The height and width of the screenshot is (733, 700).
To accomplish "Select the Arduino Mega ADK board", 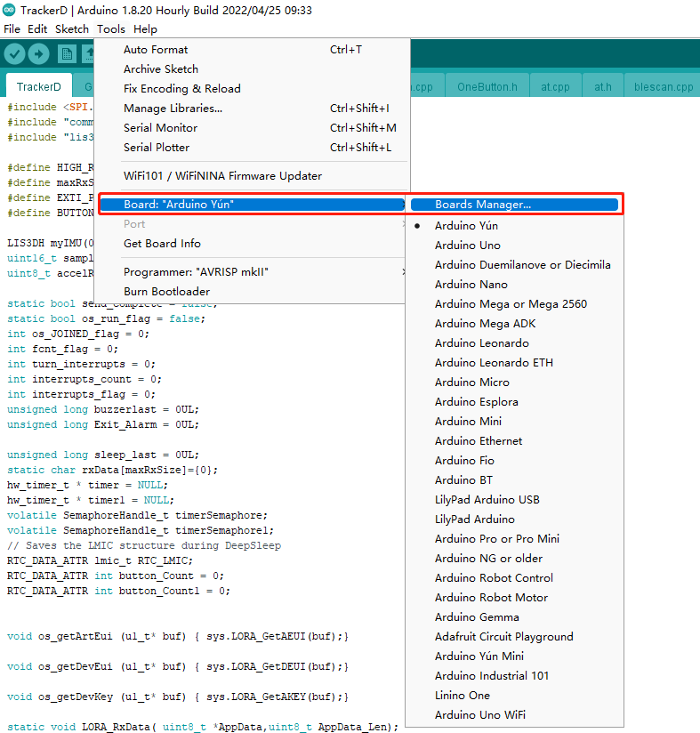I will [x=514, y=324].
